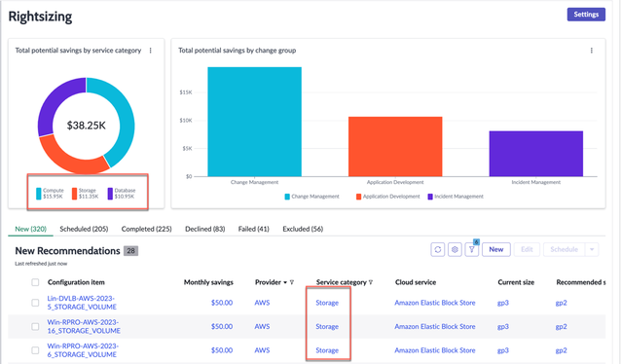The height and width of the screenshot is (364, 621).
Task: Expand the Schedule dropdown arrow
Action: point(592,249)
